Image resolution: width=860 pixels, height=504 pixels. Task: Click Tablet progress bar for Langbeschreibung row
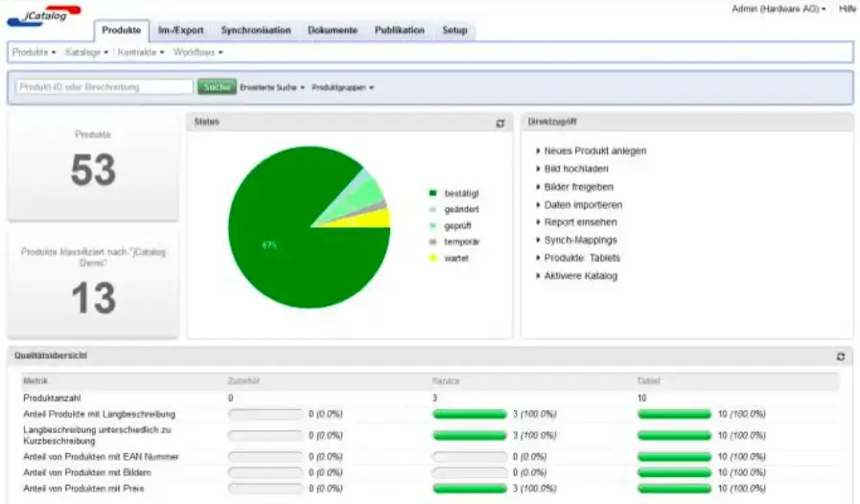pyautogui.click(x=674, y=414)
